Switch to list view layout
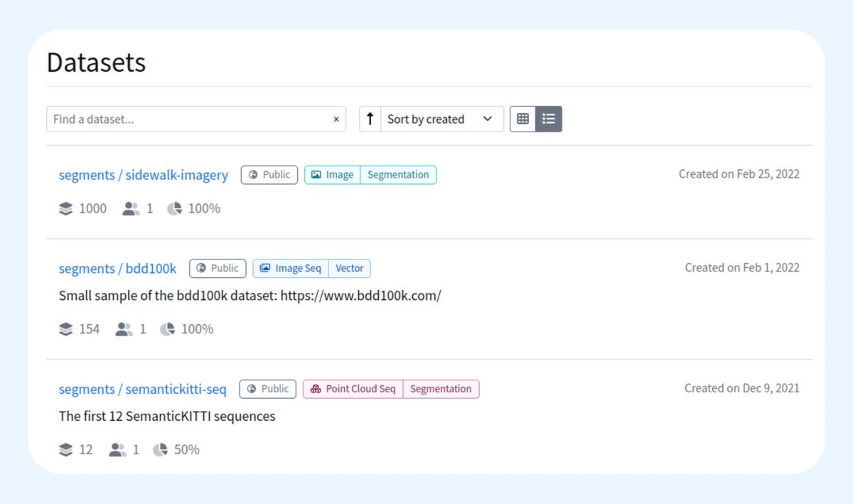Image resolution: width=853 pixels, height=504 pixels. pos(549,119)
